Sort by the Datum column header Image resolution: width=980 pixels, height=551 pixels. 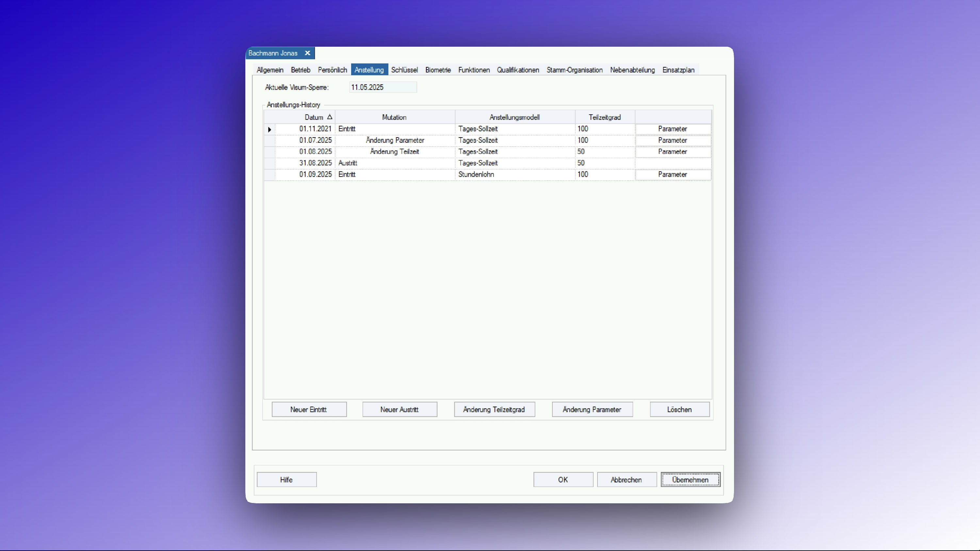pyautogui.click(x=314, y=117)
